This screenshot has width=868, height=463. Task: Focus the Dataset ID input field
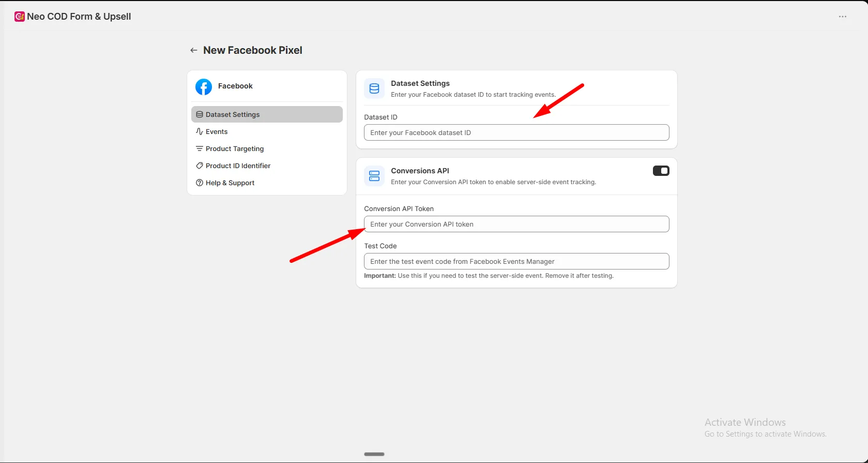point(516,132)
